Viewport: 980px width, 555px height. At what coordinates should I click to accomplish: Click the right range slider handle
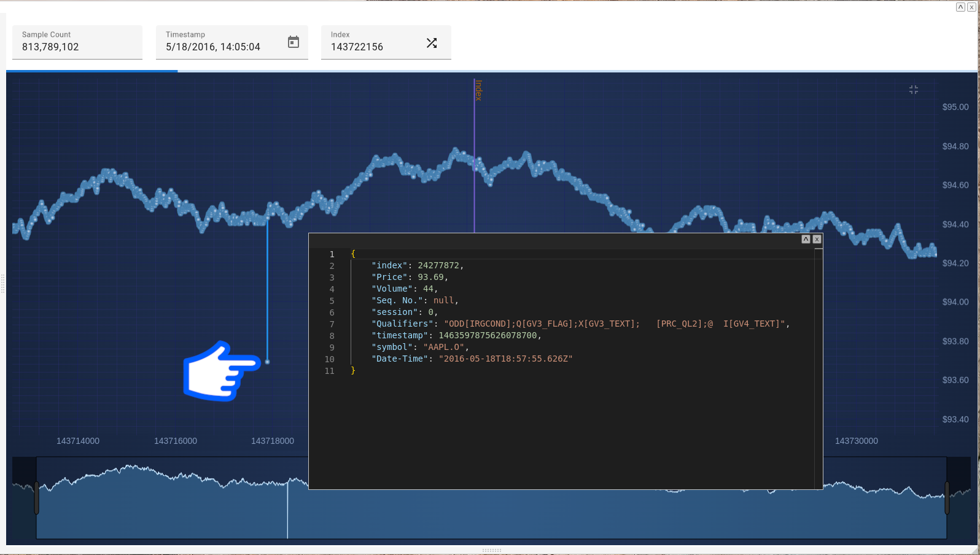coord(947,497)
